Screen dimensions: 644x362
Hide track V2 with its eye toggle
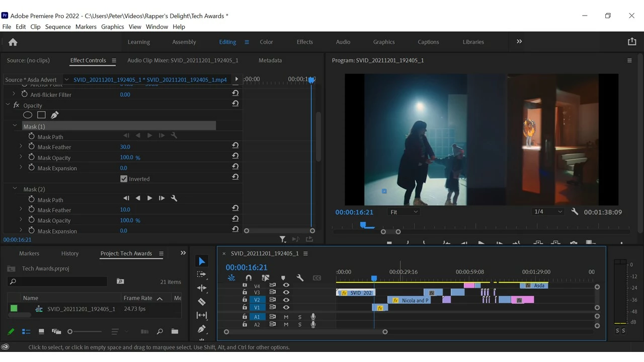286,300
